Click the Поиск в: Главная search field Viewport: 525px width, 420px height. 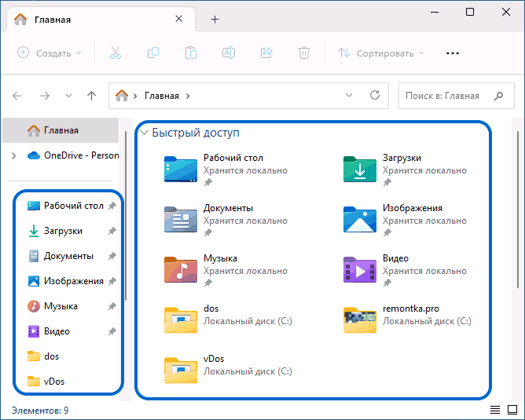pos(456,96)
